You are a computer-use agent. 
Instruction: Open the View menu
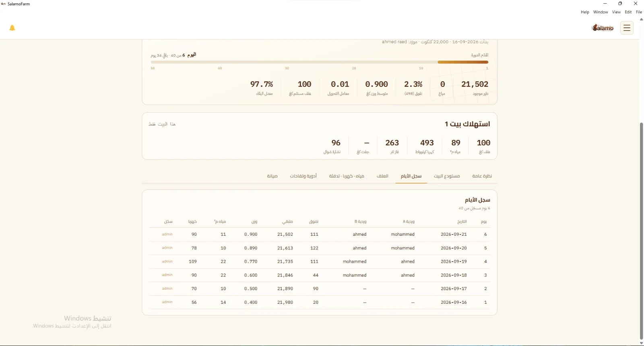click(x=616, y=12)
